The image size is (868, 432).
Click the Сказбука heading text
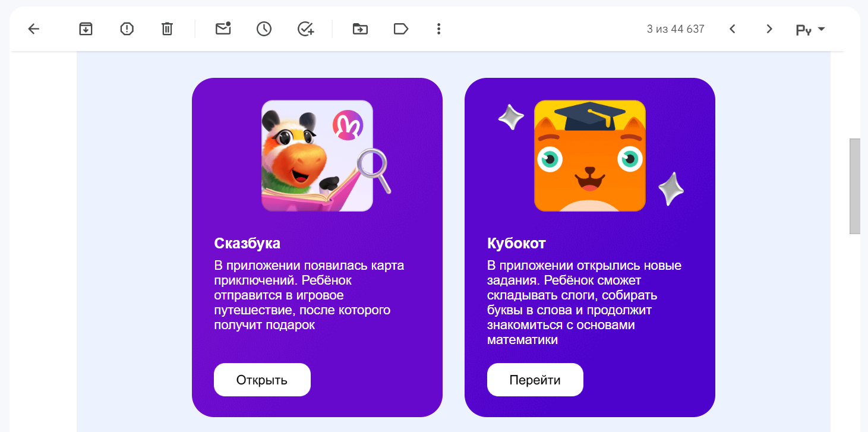(247, 244)
